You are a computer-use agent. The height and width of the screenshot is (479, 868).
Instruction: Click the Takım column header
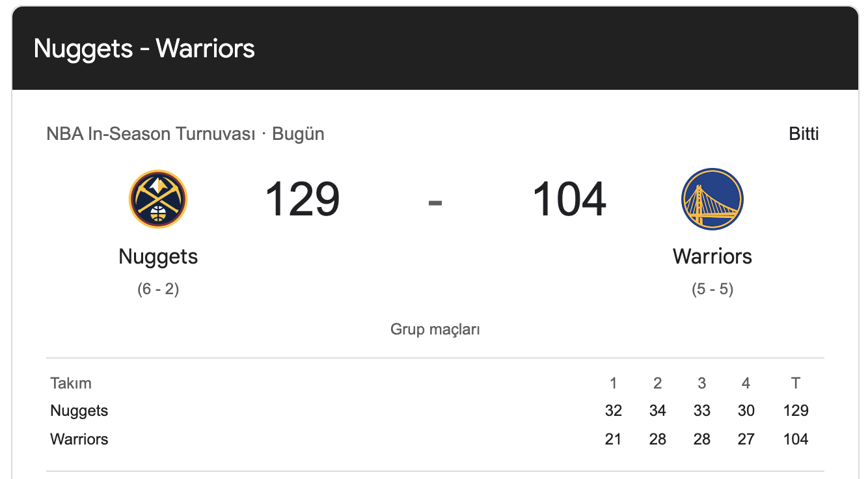pos(71,383)
